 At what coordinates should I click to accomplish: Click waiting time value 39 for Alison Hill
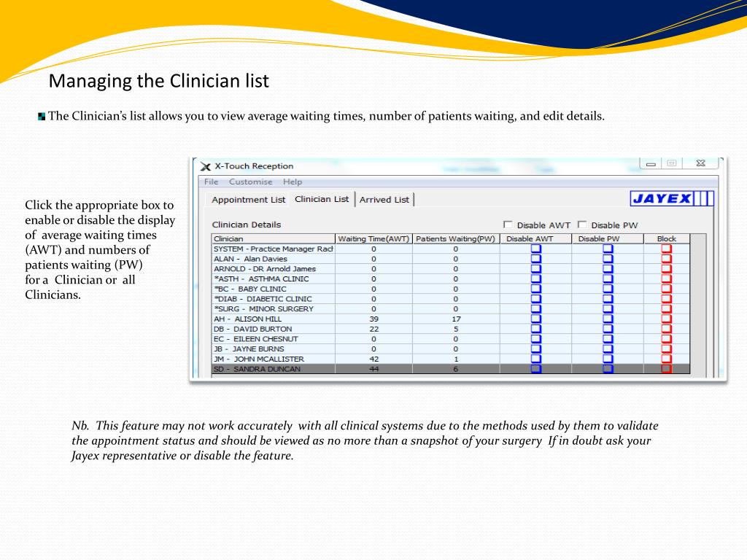coord(374,319)
